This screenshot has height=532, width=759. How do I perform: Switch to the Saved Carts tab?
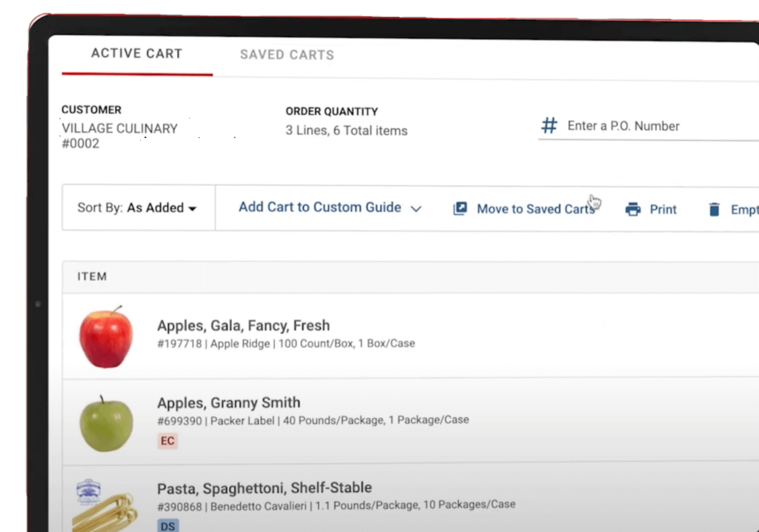tap(287, 54)
